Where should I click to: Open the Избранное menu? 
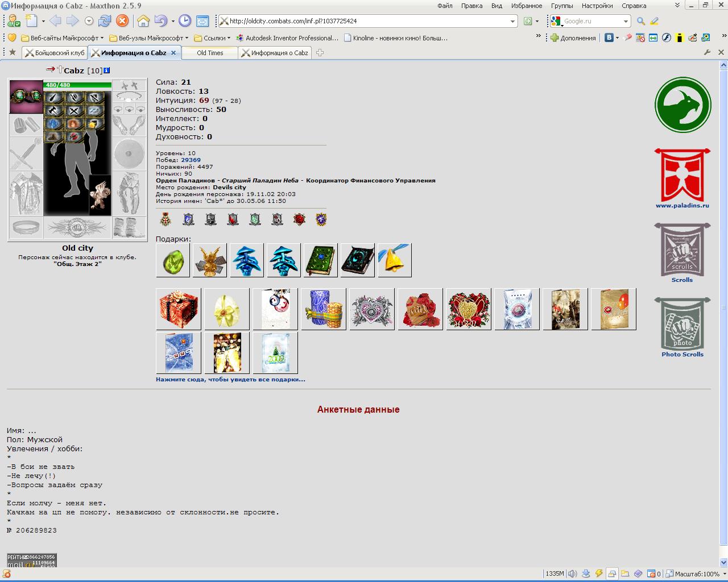coord(526,6)
